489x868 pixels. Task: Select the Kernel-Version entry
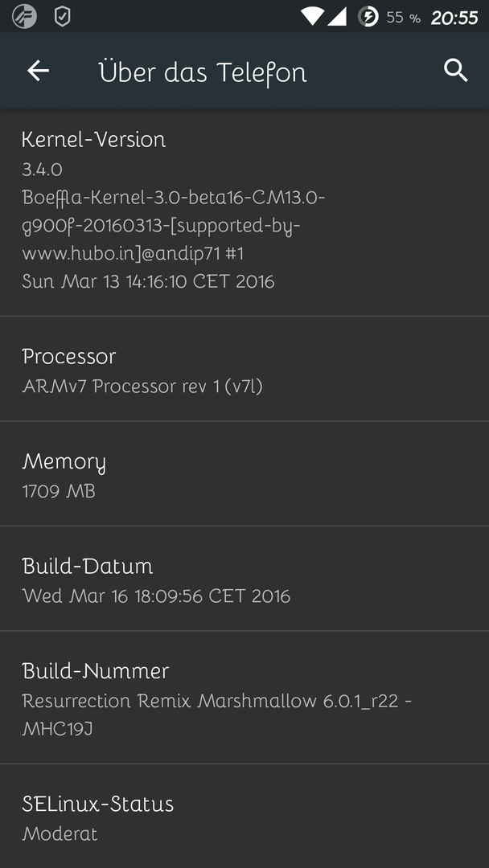point(244,213)
